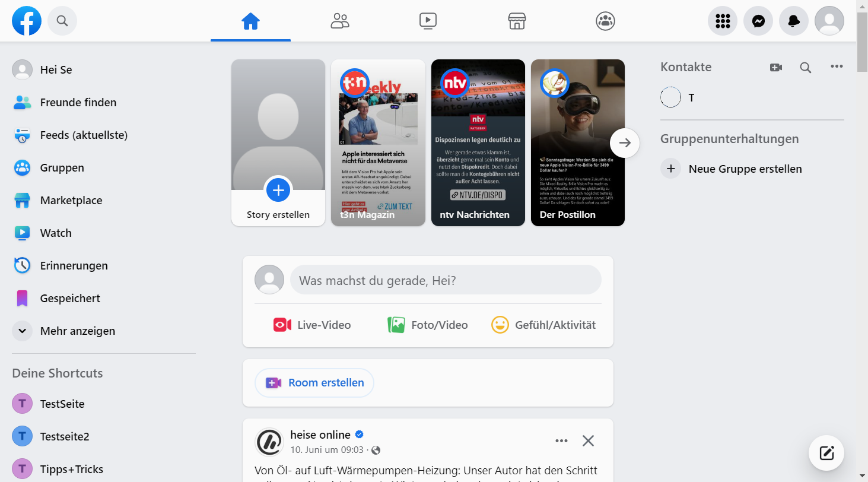Add Gefühl/Aktivität to post
The height and width of the screenshot is (482, 868).
543,325
